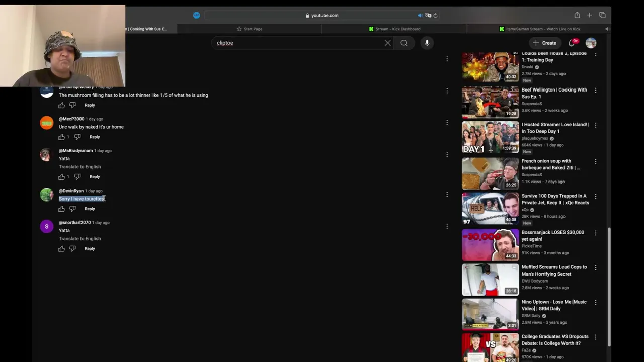Switch to the Cooking With Sus tab
Screen dimensions: 644x362
point(150,29)
